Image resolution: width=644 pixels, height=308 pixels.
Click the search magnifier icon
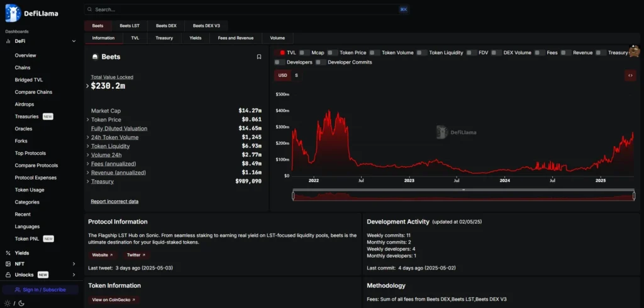pos(89,9)
